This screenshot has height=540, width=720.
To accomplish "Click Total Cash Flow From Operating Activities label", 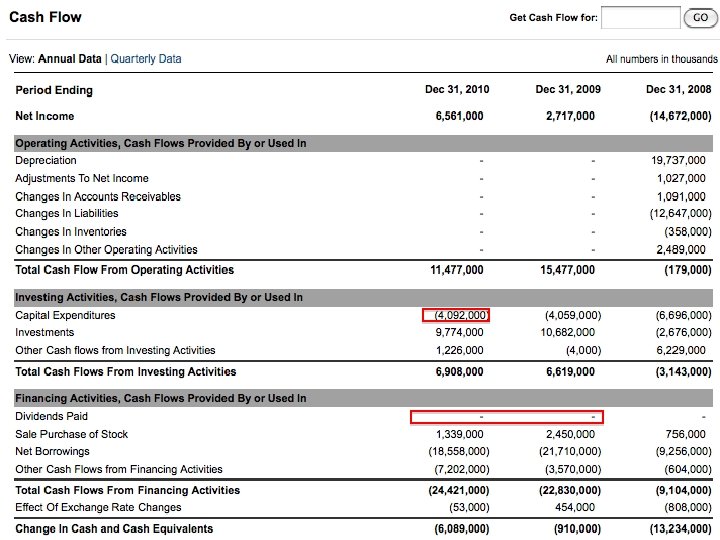I will point(124,270).
